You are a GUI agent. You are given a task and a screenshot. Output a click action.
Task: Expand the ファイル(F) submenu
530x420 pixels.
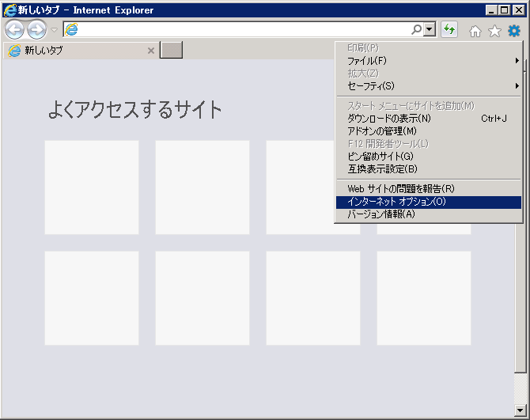pos(429,61)
